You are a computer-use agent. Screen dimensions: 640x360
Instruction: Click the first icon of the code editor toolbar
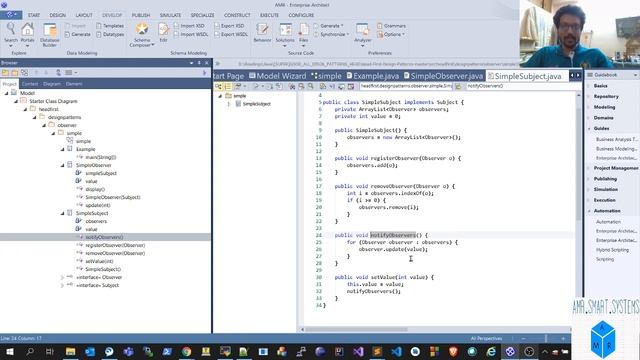pyautogui.click(x=219, y=86)
